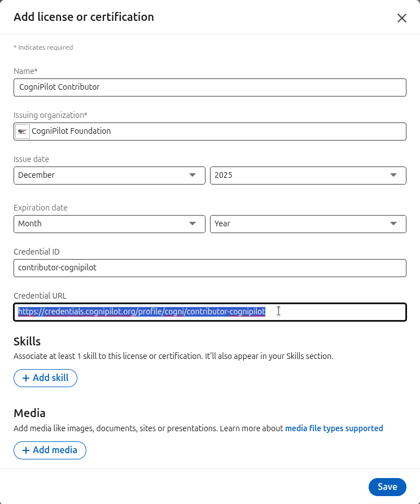This screenshot has width=420, height=504.
Task: Click the Save button
Action: (387, 487)
